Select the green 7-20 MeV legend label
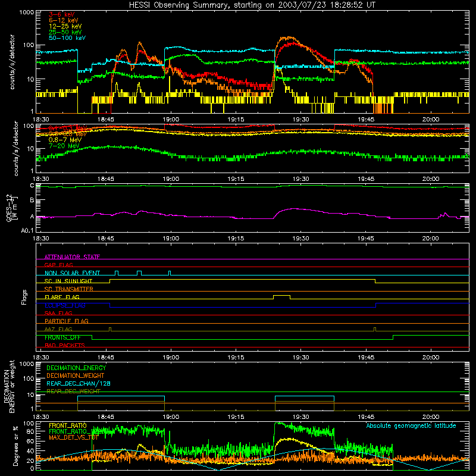 [x=64, y=146]
